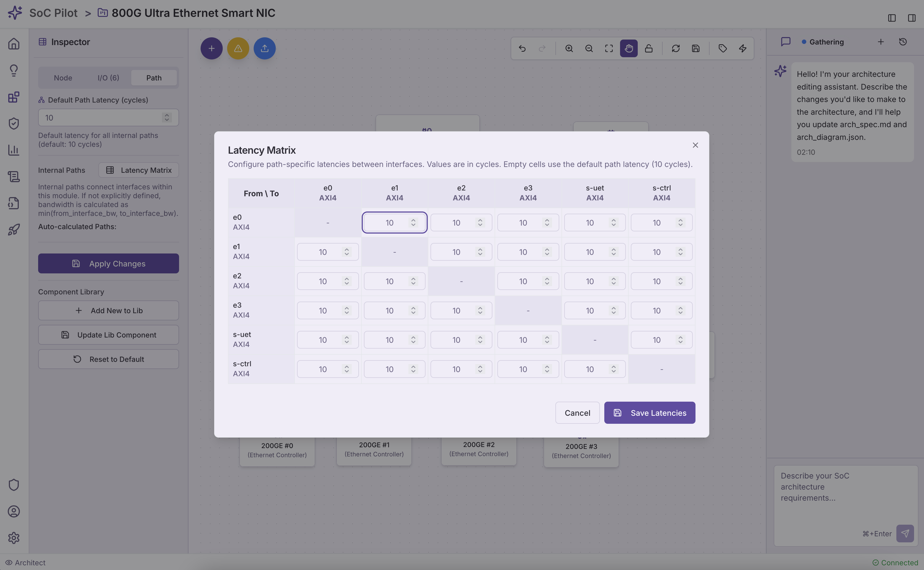Close the Latency Matrix dialog
The width and height of the screenshot is (924, 570).
pyautogui.click(x=695, y=145)
